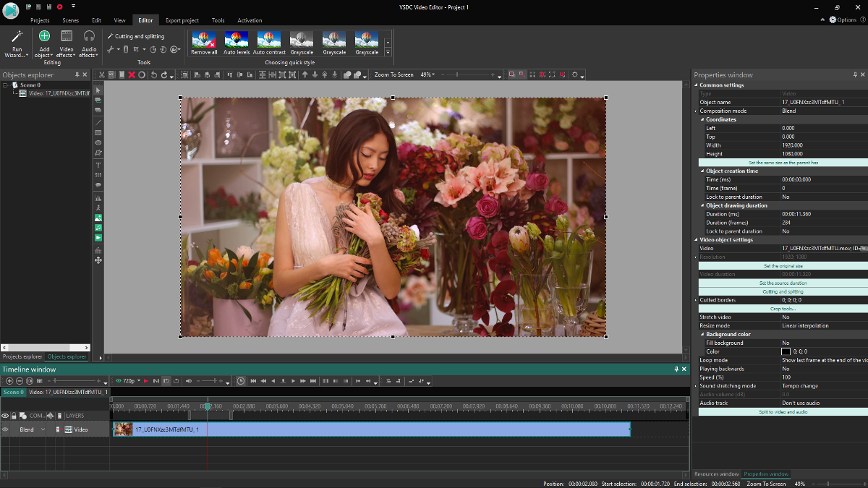This screenshot has height=488, width=868.
Task: Open the Blend mode dropdown on the video layer
Action: coord(43,429)
